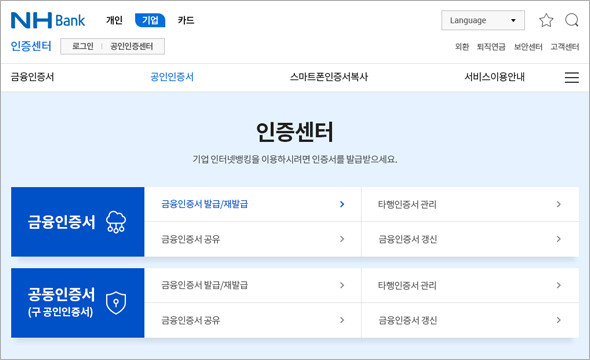Screen dimensions: 590x360
Task: Open blue 금융인증서 발급/재발급 link
Action: click(x=205, y=204)
